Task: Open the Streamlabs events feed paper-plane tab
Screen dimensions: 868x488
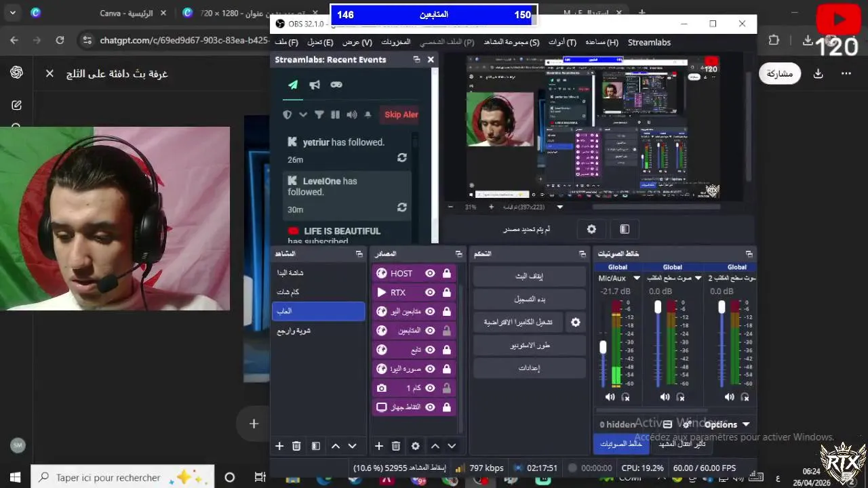Action: pos(293,85)
